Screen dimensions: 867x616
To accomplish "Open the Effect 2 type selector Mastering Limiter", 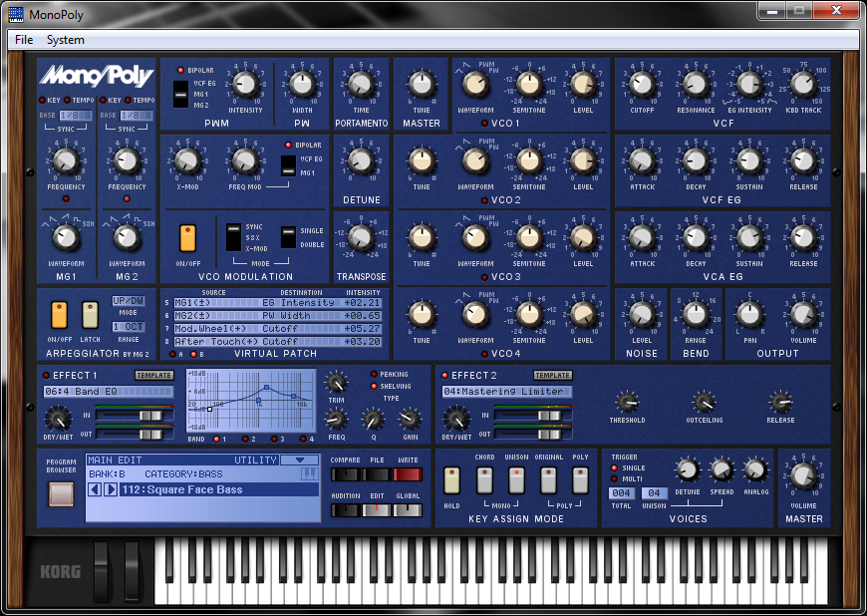I will coord(506,392).
